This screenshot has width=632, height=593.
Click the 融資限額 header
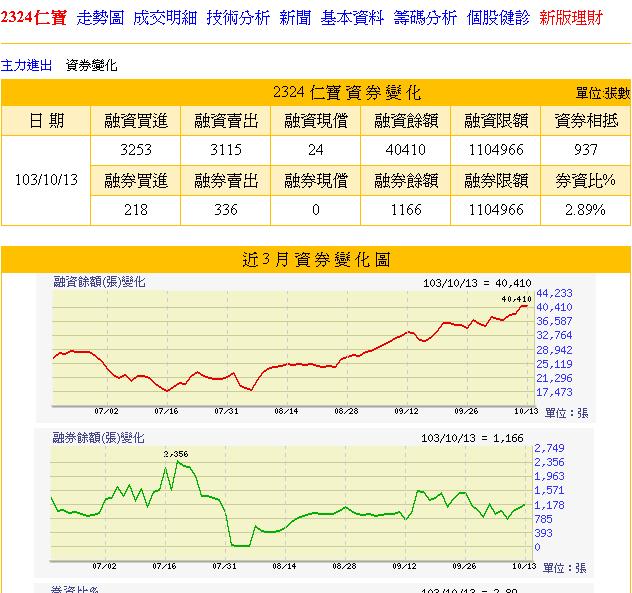pyautogui.click(x=496, y=121)
